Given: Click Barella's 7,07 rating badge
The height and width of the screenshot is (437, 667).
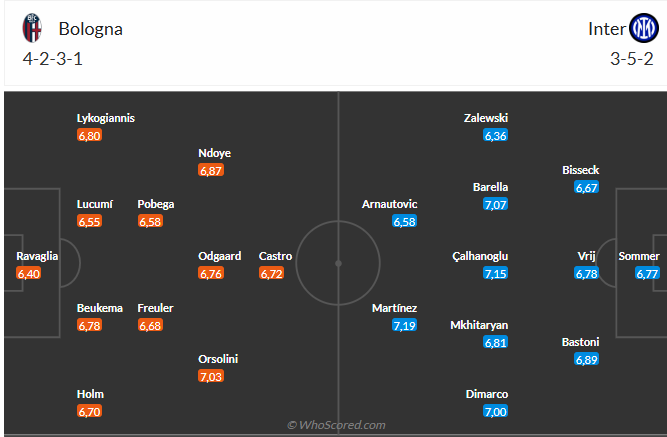Looking at the screenshot, I should [x=495, y=204].
